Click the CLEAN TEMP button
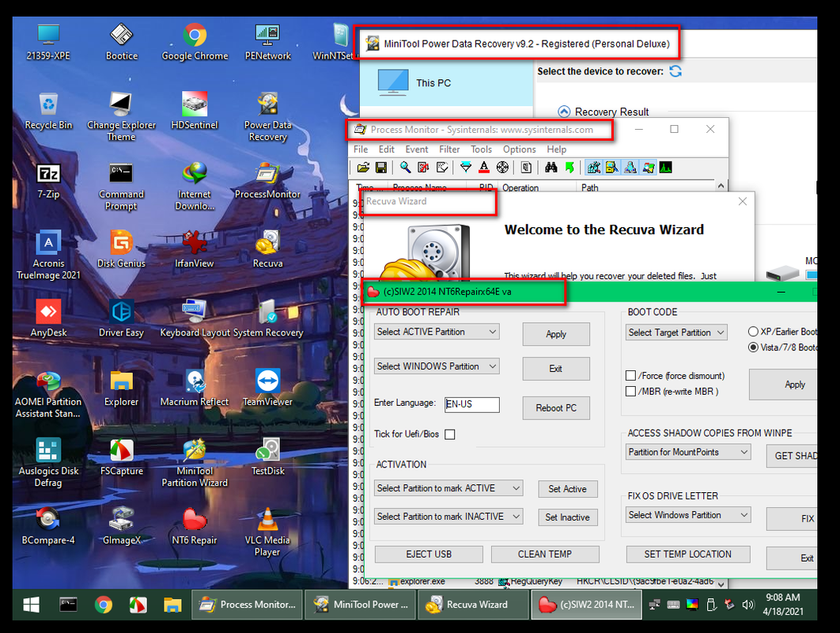Image resolution: width=840 pixels, height=633 pixels. 545,554
